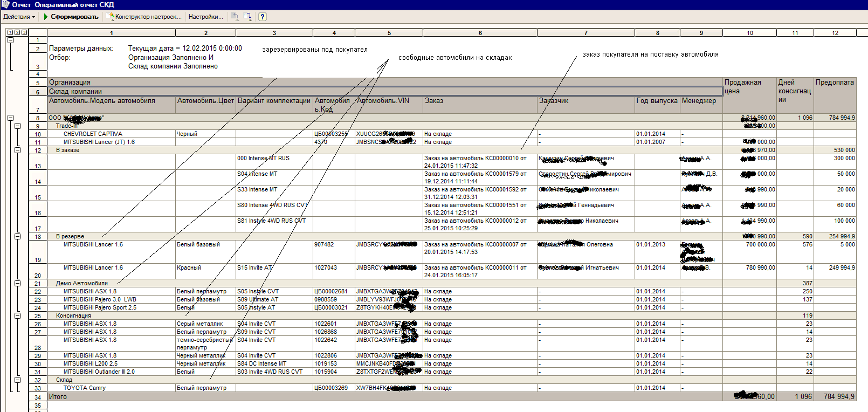Select the темно-серебристый перламутр color cell
This screenshot has width=868, height=412.
pyautogui.click(x=205, y=344)
